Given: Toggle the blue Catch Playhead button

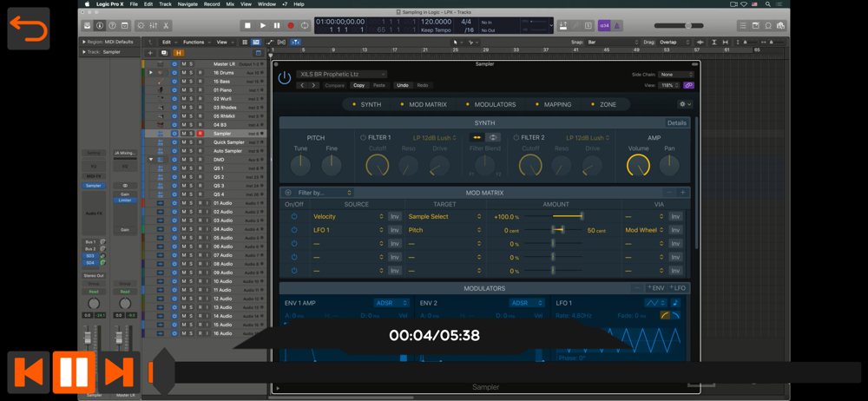Looking at the screenshot, I should pyautogui.click(x=296, y=42).
